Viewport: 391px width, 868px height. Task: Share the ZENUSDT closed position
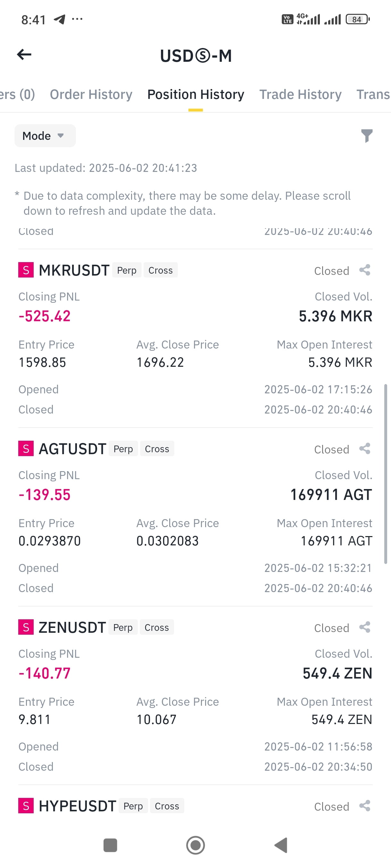click(365, 627)
